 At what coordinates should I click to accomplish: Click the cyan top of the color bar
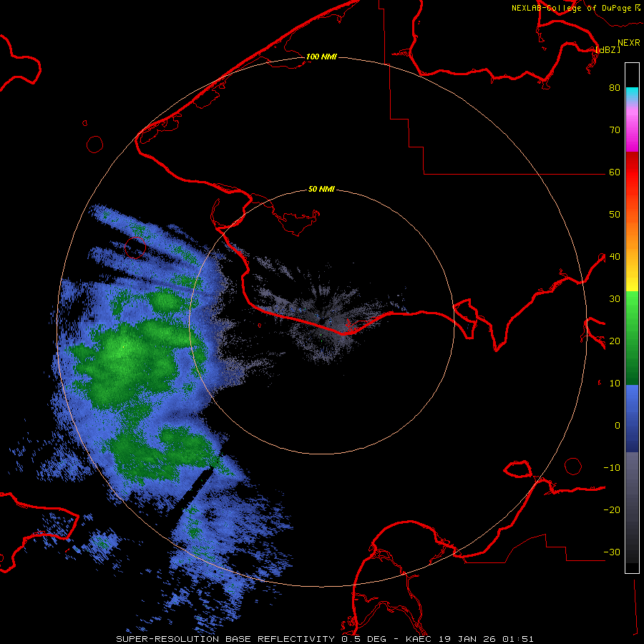click(632, 92)
